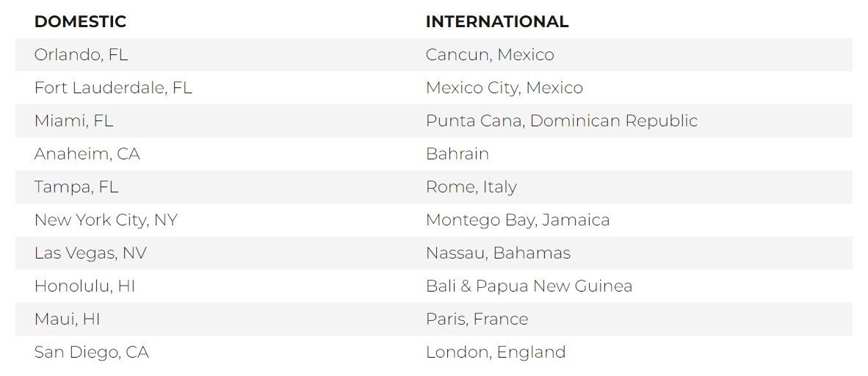Pick Honolulu, HI from the list
The width and height of the screenshot is (868, 376).
tap(84, 286)
